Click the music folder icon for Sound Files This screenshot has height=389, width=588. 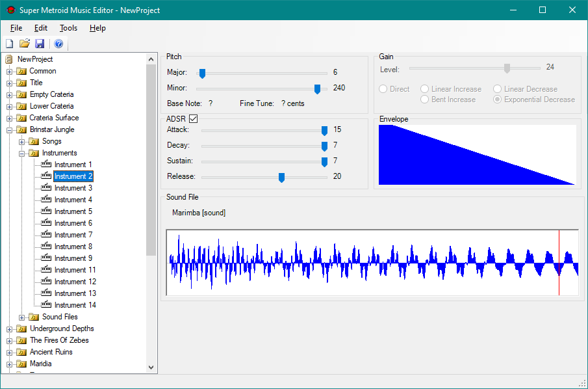34,317
